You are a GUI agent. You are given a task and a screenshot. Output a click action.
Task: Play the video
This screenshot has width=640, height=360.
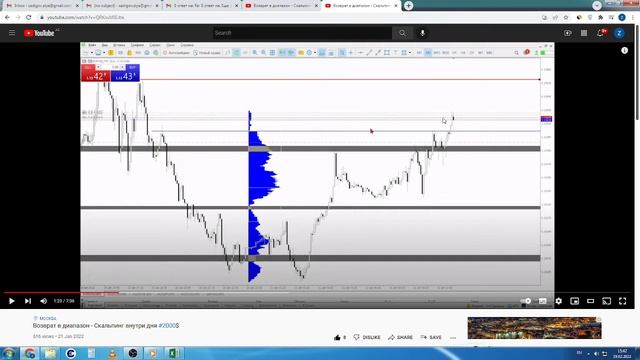[11, 301]
